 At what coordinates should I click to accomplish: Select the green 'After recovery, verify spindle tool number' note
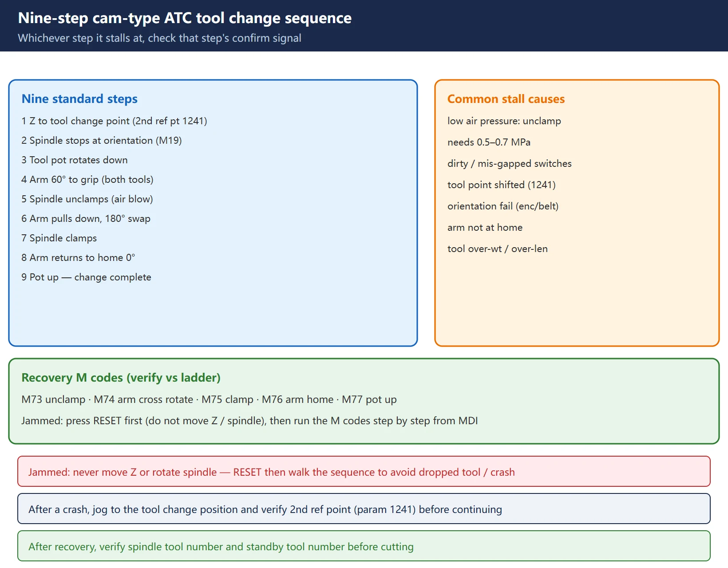point(364,546)
